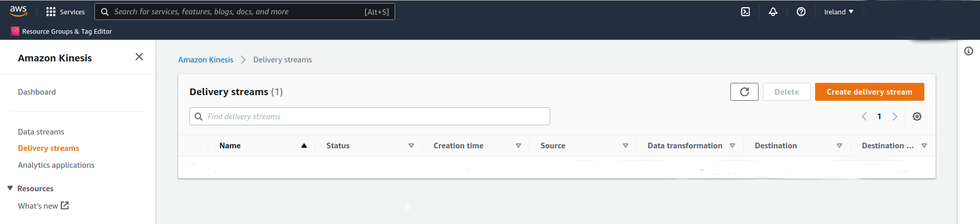Open the help question mark icon
Viewport: 980px width, 224px height.
pos(801,12)
